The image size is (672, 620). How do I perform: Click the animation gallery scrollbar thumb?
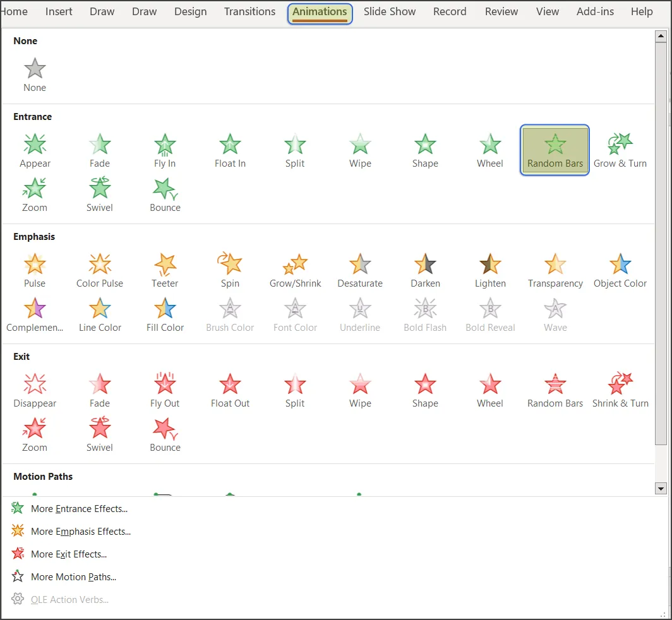click(x=661, y=244)
